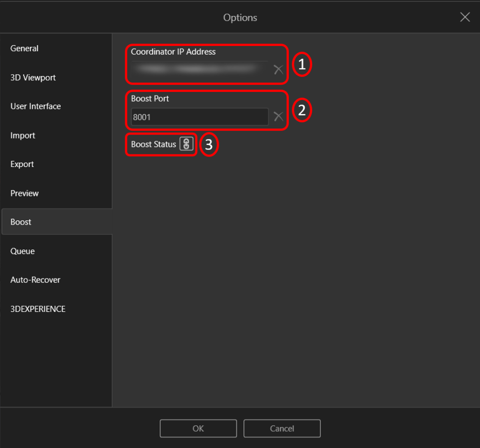480x448 pixels.
Task: Click the Boost Status label text
Action: point(153,144)
